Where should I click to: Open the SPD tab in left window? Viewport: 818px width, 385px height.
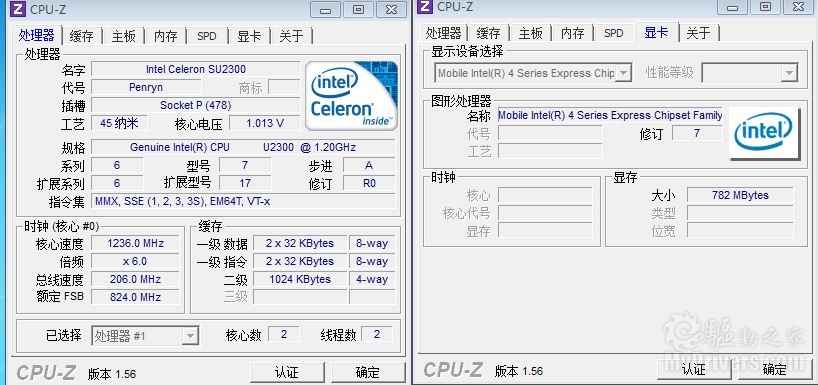pos(207,36)
